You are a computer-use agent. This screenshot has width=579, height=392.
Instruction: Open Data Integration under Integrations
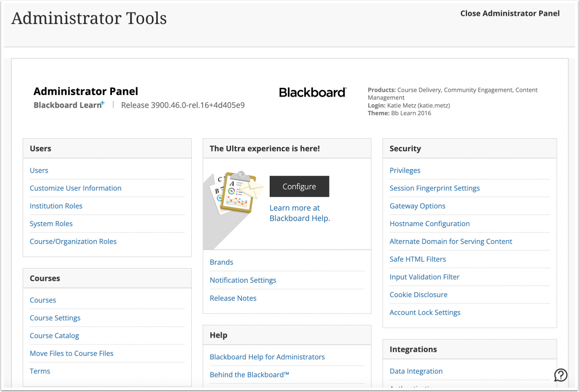tap(416, 371)
